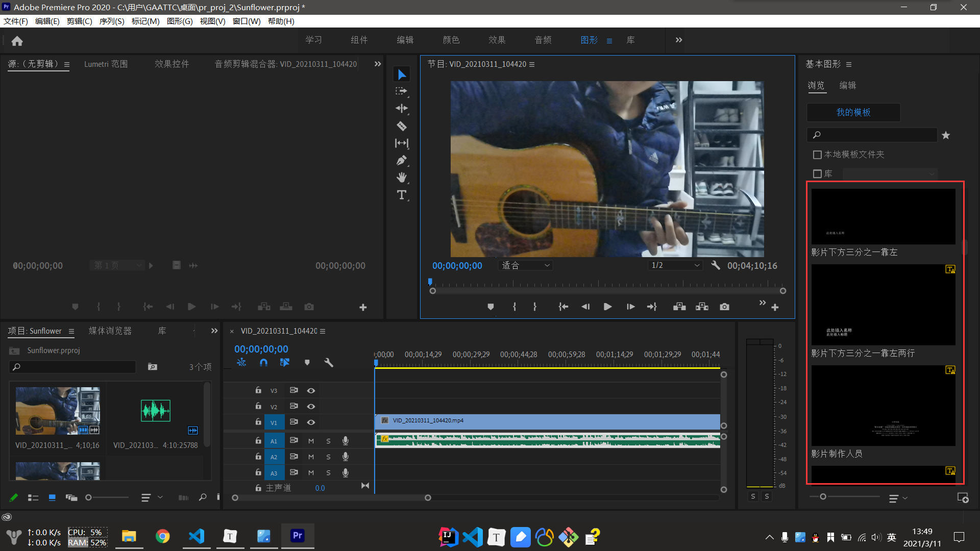Open timeline display settings wrench
The image size is (980, 551).
coord(329,362)
